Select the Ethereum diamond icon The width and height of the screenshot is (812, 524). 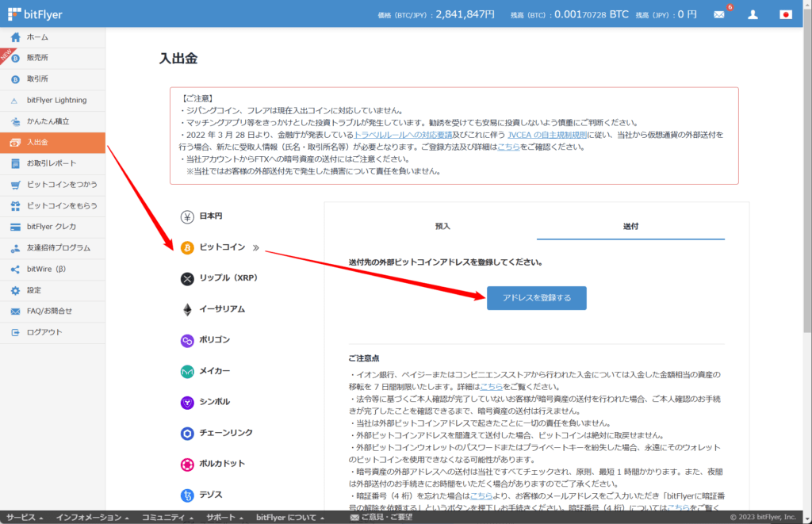click(x=187, y=310)
